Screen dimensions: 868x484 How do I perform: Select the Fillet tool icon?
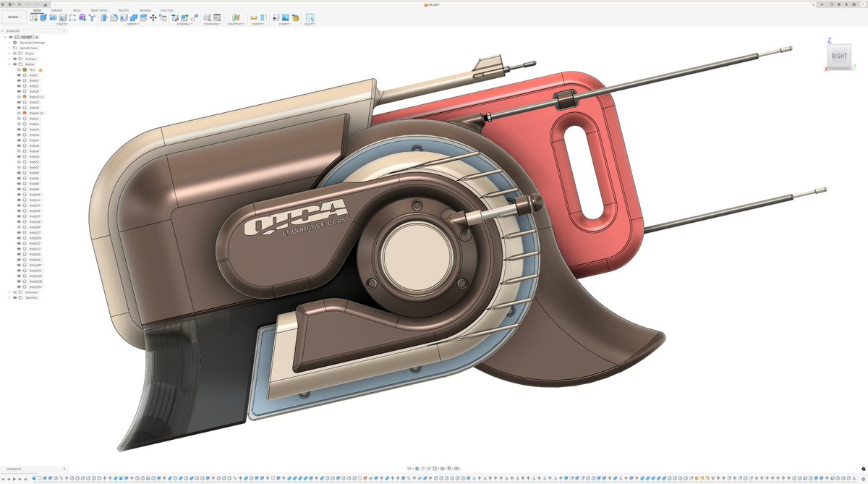(x=114, y=17)
